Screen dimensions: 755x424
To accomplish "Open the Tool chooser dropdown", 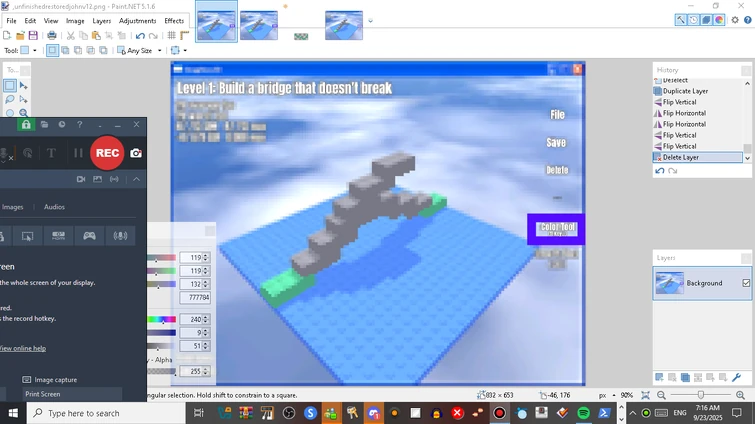I will coord(28,50).
